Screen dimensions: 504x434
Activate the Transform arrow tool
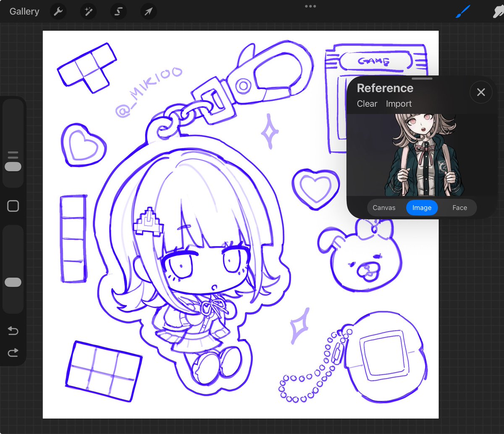[148, 12]
